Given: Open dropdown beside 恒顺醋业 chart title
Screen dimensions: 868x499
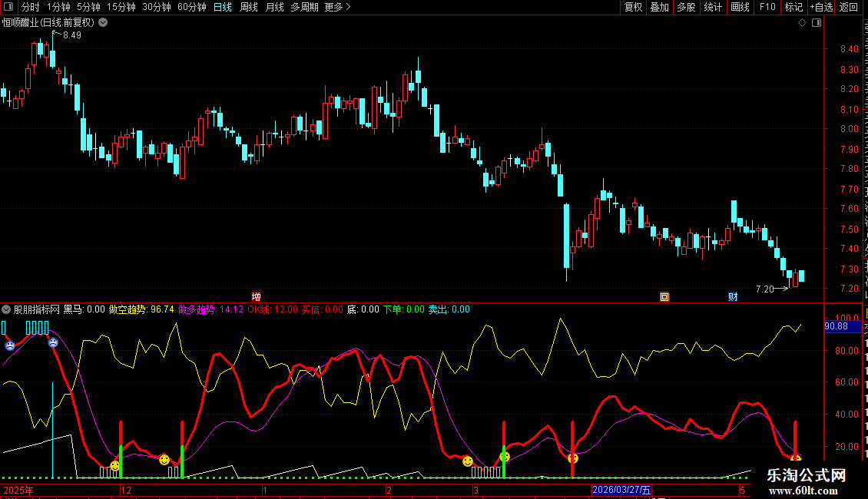Looking at the screenshot, I should coord(103,23).
